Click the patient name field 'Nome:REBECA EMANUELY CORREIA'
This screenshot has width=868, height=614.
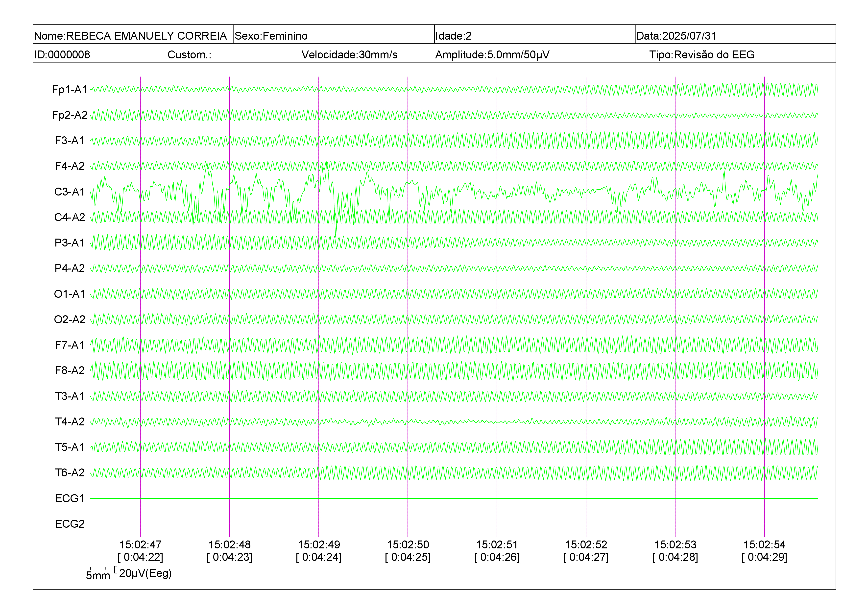(133, 34)
